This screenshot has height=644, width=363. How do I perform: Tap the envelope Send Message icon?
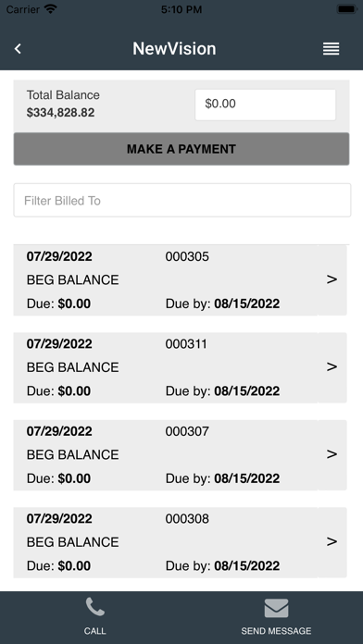click(276, 608)
